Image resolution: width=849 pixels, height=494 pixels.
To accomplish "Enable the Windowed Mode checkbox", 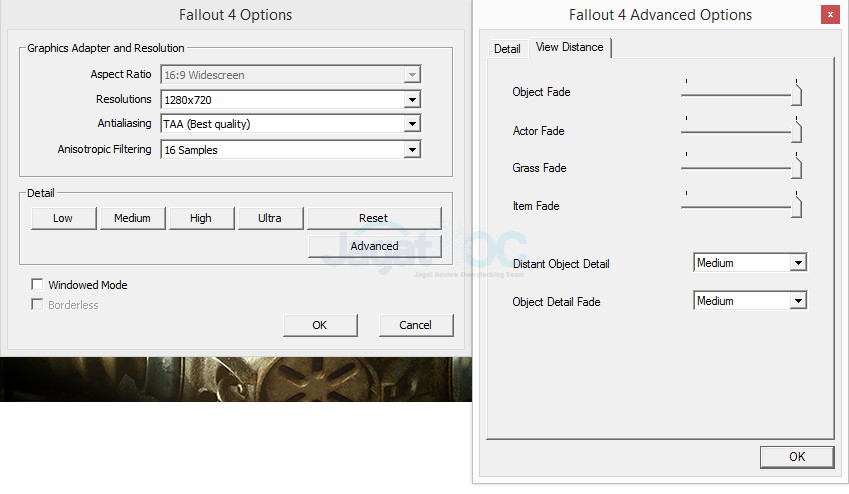I will [x=38, y=285].
